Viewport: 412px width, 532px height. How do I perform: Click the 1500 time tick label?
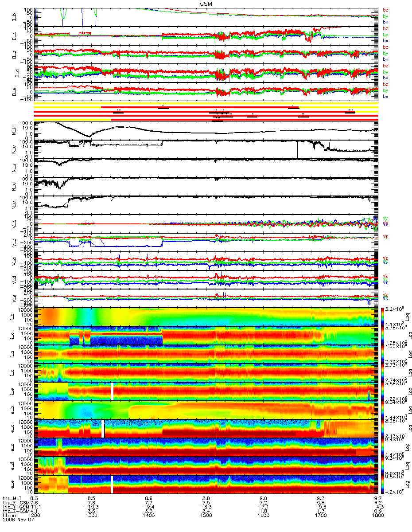[206, 516]
